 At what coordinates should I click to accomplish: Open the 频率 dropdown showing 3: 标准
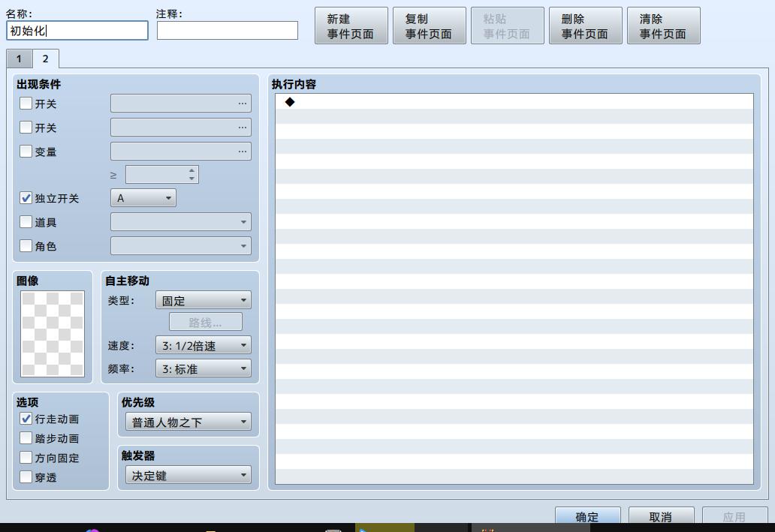204,368
